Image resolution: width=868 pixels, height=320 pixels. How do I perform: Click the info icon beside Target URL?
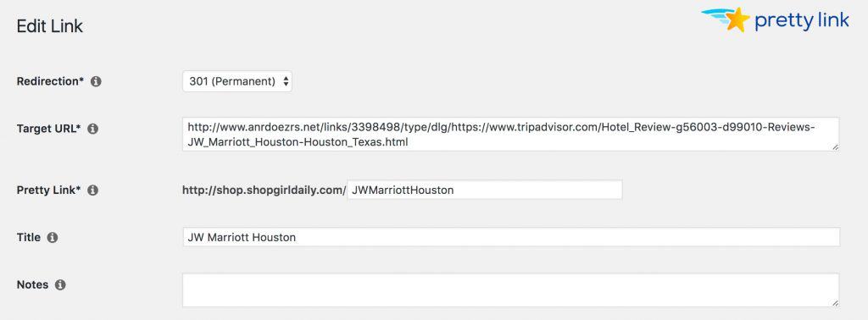pos(93,129)
